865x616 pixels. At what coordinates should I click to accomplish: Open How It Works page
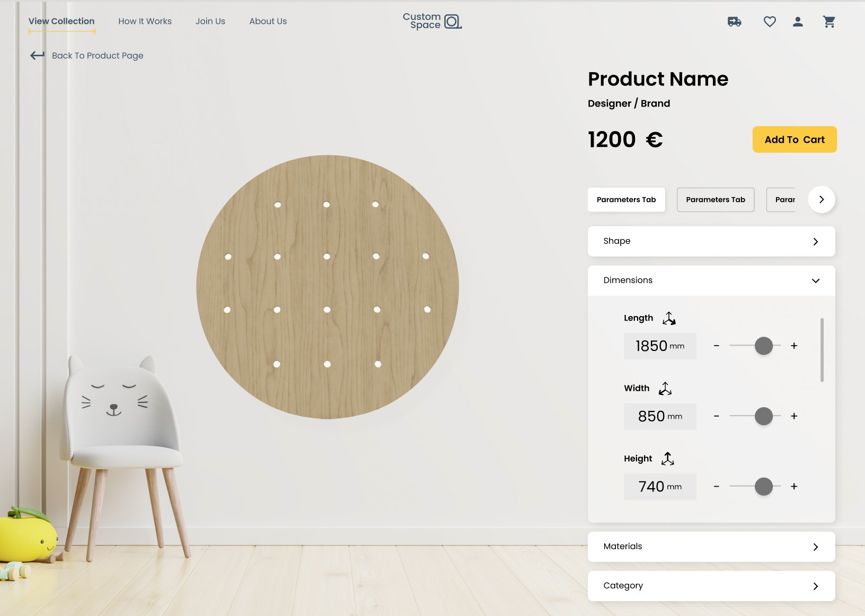(x=145, y=21)
